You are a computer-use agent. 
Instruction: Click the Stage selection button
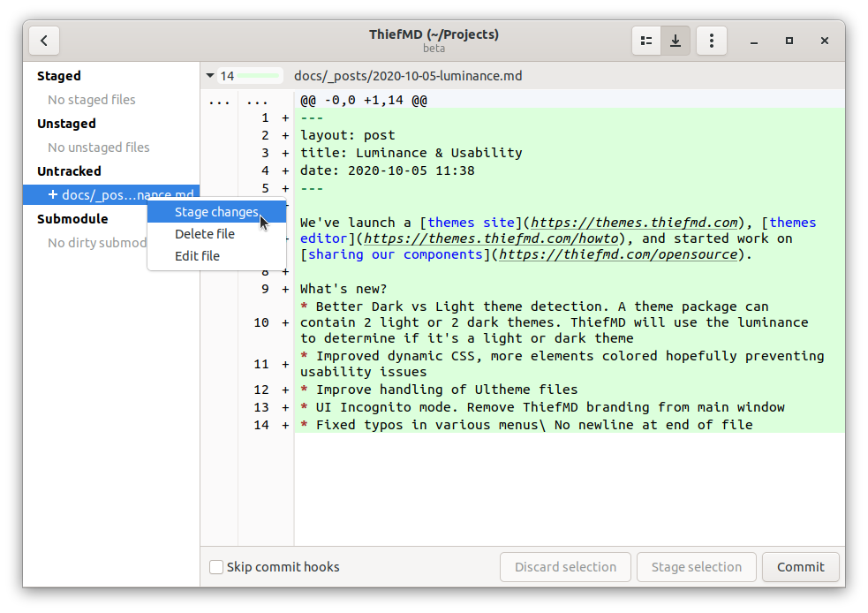point(696,566)
